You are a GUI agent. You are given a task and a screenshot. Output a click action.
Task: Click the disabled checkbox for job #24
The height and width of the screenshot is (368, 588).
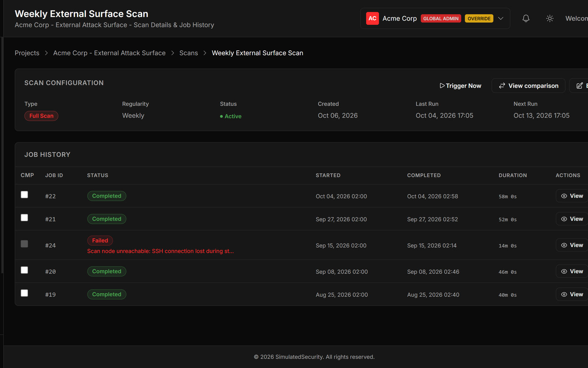pyautogui.click(x=24, y=244)
